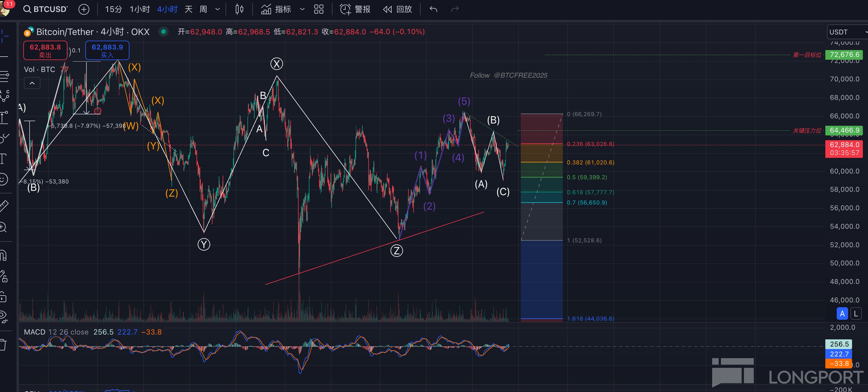Click the compare or add symbol plus icon

pos(84,9)
